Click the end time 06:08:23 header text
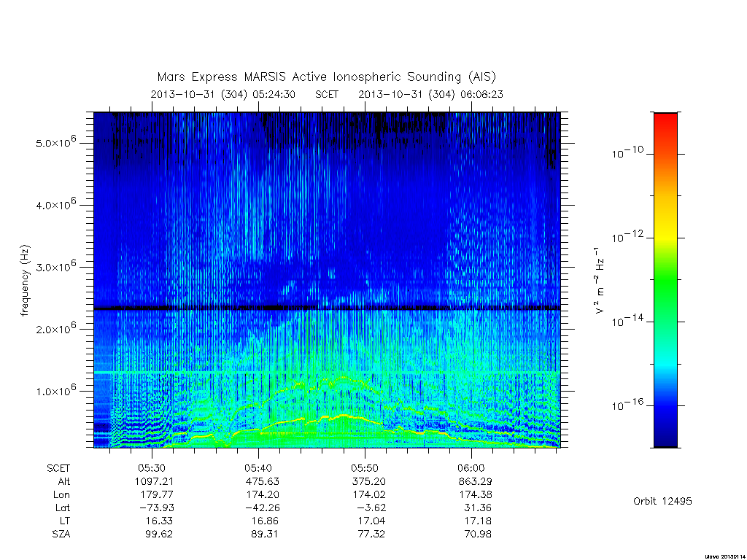Image resolution: width=747 pixels, height=560 pixels. (x=481, y=94)
